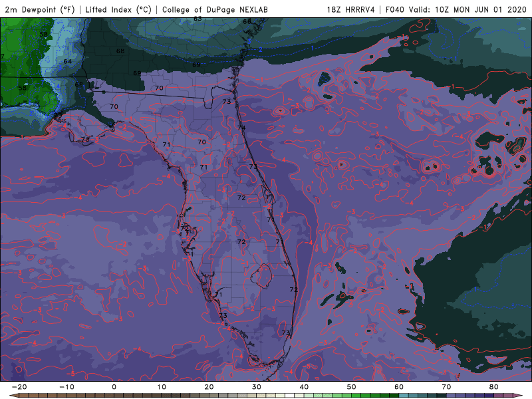532x399 pixels.
Task: Click the 74 dewpoint value on the map
Action: tap(241, 128)
